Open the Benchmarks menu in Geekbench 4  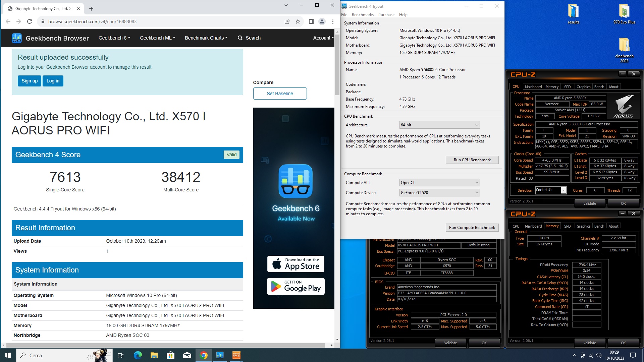tap(363, 15)
